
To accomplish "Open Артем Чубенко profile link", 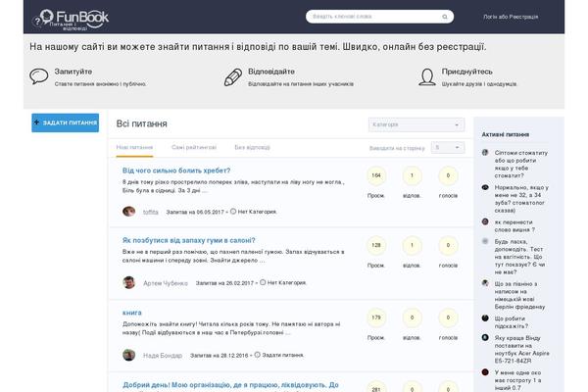I will coord(166,283).
